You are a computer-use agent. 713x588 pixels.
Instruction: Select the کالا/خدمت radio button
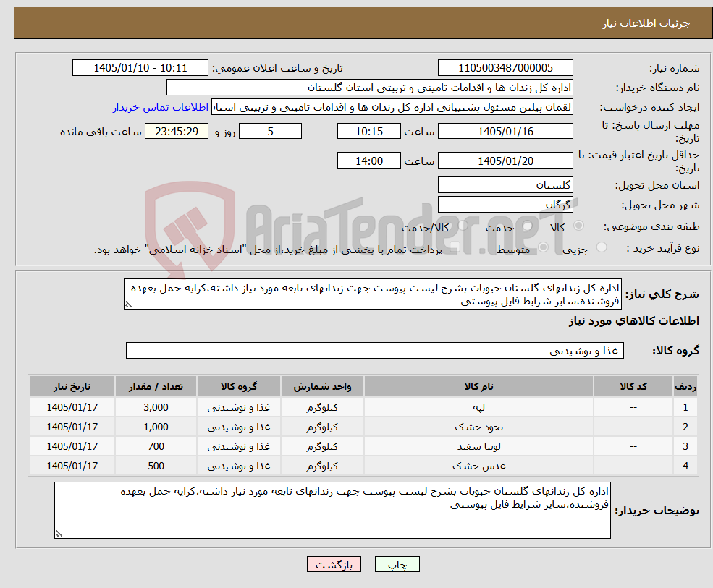[463, 226]
